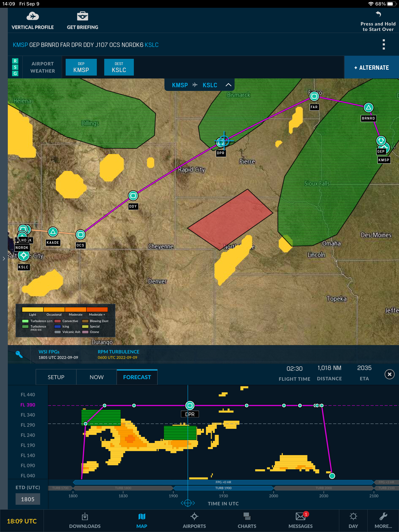Select DEST KSLC airport weather
This screenshot has height=532, width=399.
119,67
